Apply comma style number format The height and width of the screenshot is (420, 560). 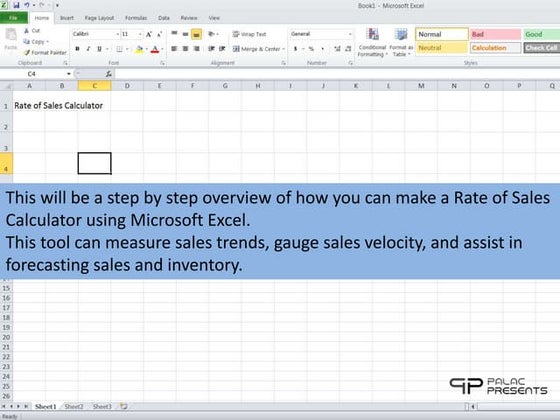pyautogui.click(x=323, y=49)
